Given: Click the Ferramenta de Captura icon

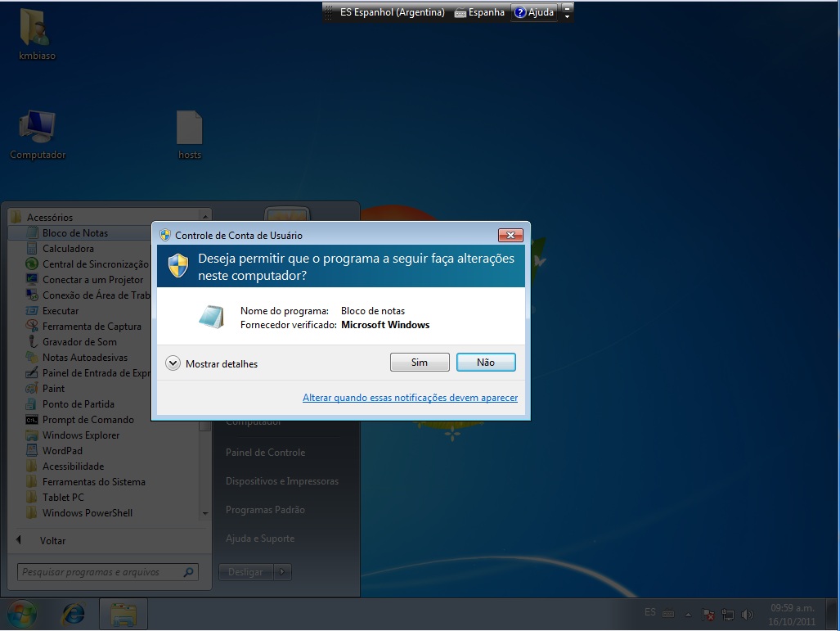Looking at the screenshot, I should (32, 326).
